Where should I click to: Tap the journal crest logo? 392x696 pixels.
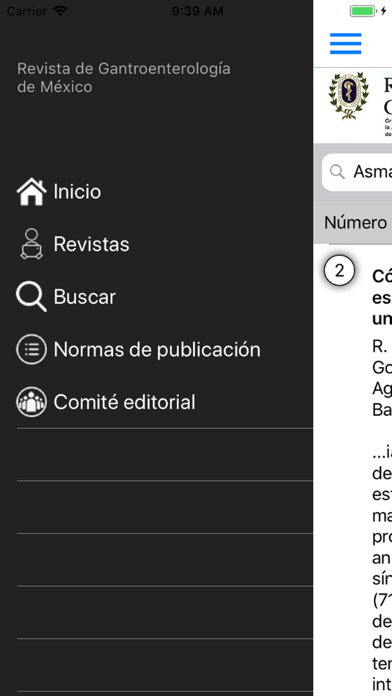(349, 96)
